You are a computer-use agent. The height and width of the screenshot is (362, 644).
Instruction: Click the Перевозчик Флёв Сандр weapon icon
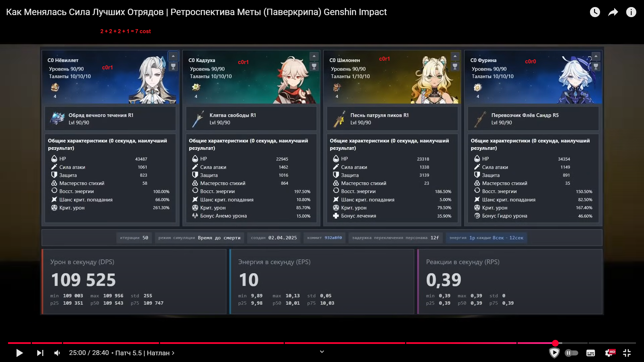click(x=480, y=119)
